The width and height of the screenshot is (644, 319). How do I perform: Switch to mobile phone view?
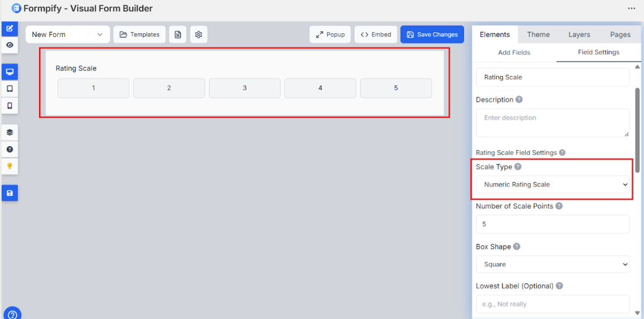[x=9, y=105]
